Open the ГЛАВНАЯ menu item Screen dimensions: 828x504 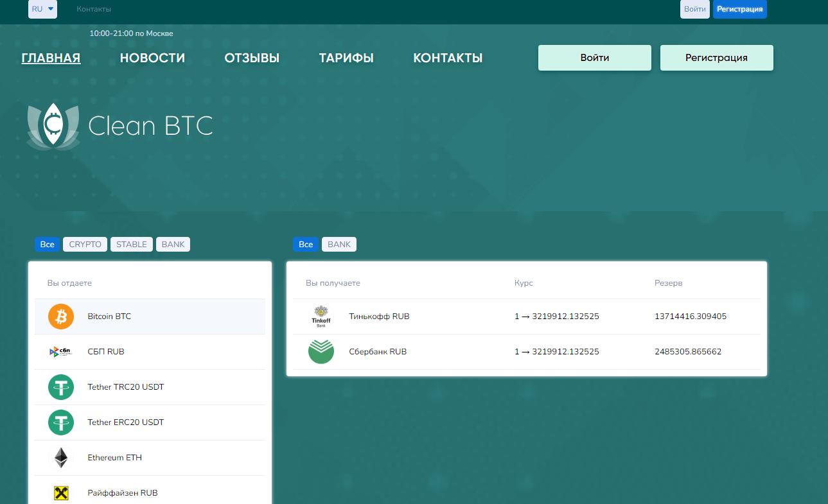coord(51,58)
